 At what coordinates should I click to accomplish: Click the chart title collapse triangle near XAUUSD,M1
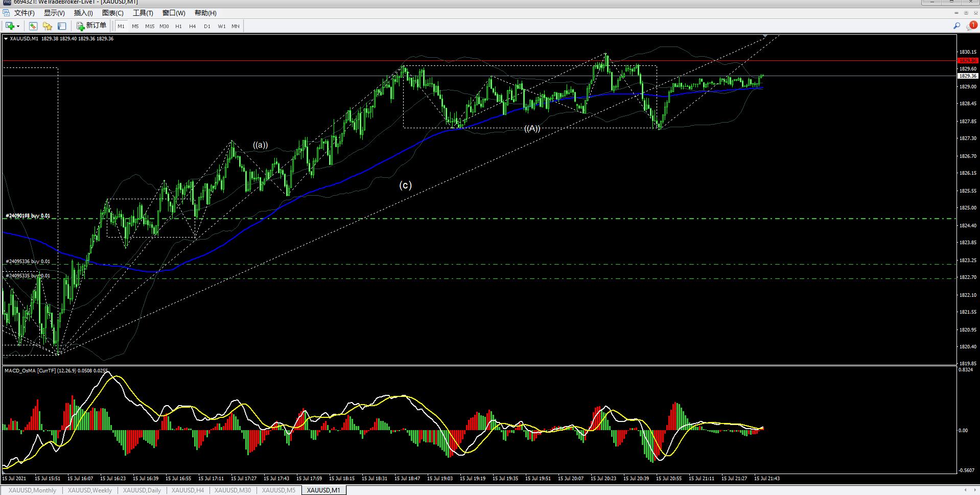coord(6,39)
